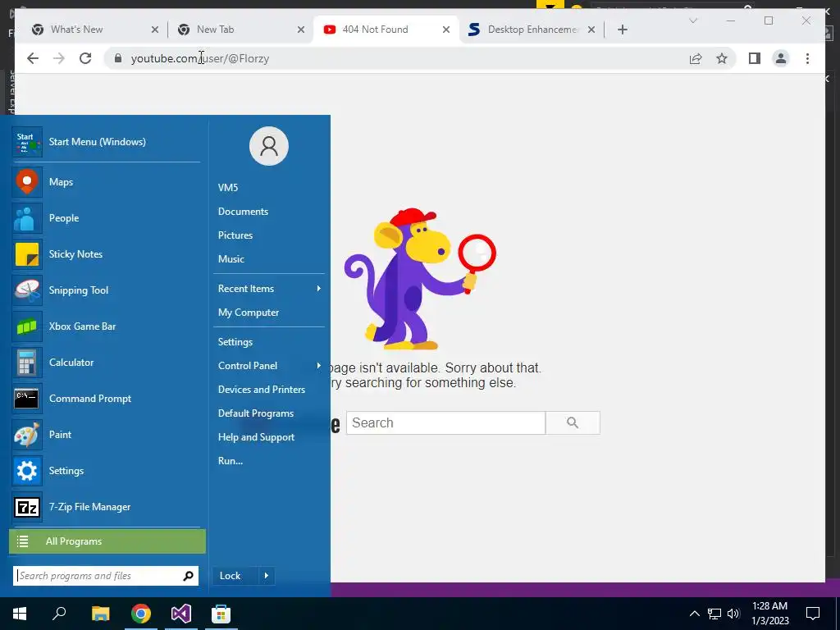Switch to Chrome on the taskbar
The width and height of the screenshot is (840, 630).
pyautogui.click(x=141, y=614)
